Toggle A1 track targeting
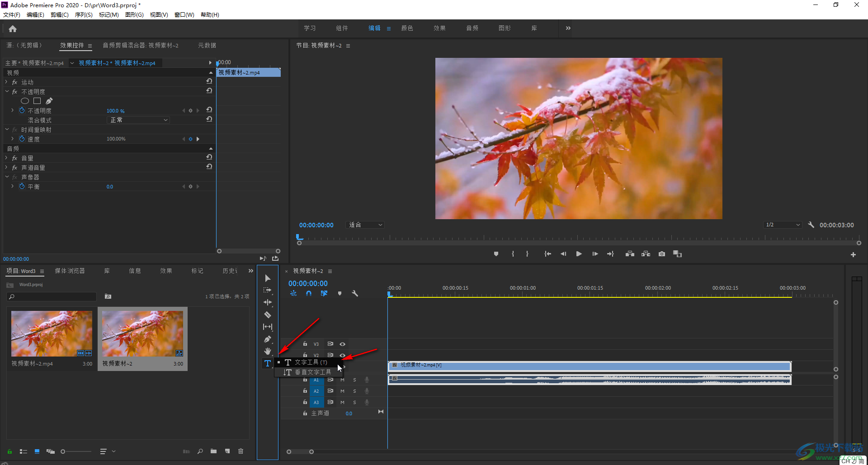The image size is (868, 465). 316,380
